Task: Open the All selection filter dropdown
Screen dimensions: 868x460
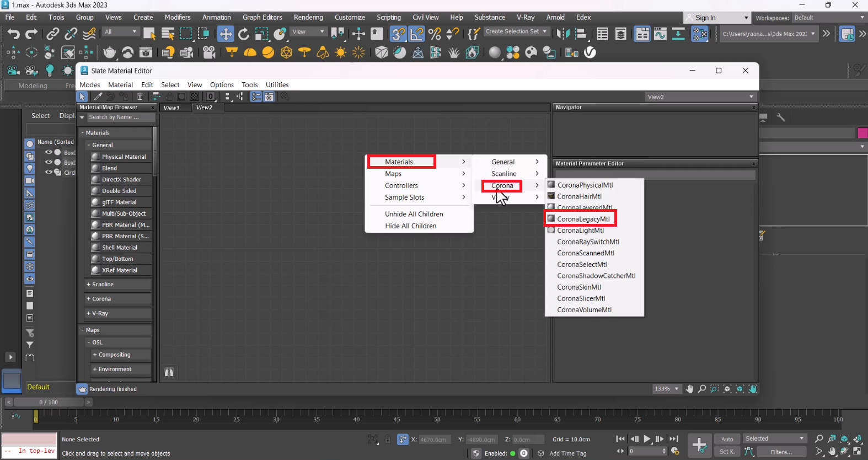Action: (x=121, y=31)
